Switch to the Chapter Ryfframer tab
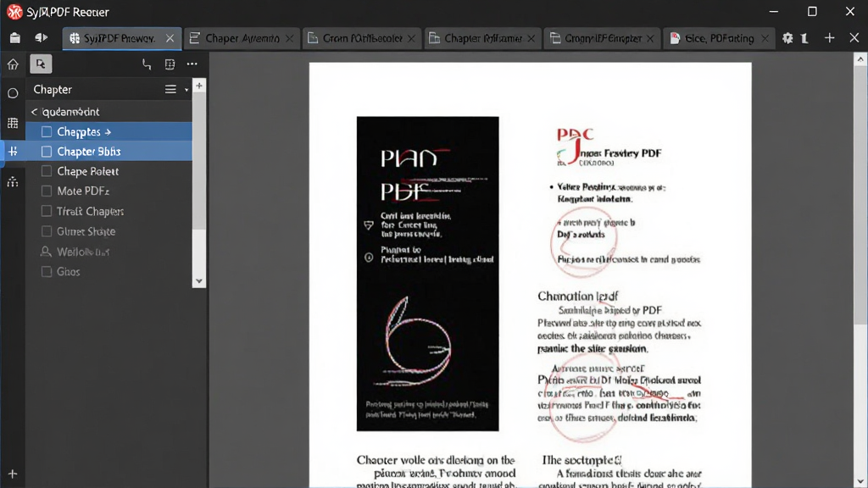Image resolution: width=868 pixels, height=488 pixels. 482,38
